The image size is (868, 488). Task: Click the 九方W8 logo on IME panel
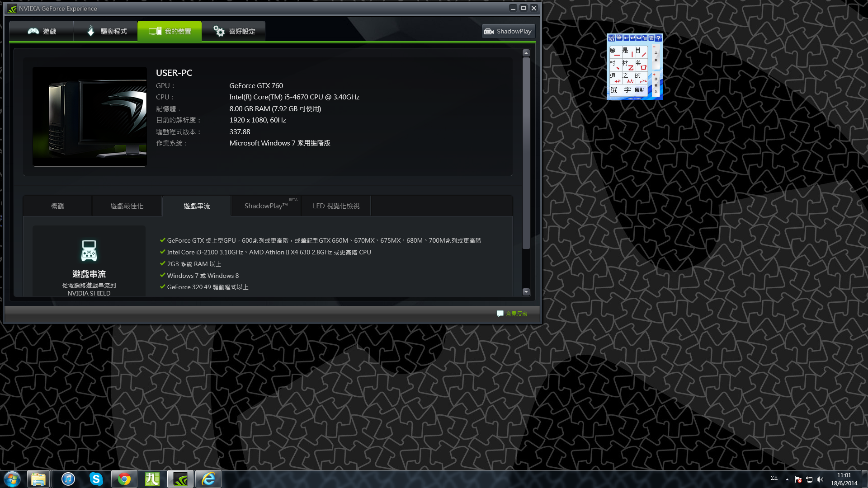tap(612, 38)
